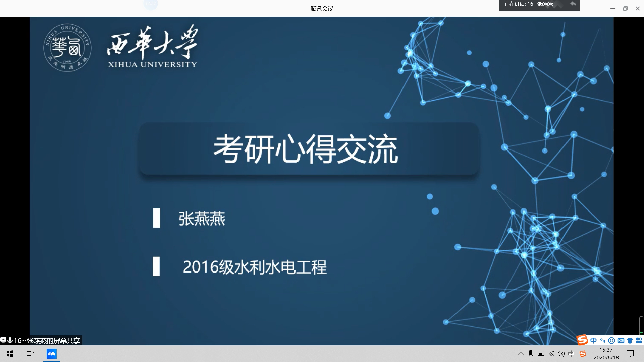Open Sogou soft keyboard icon
Viewport: 644px width, 362px height.
click(621, 341)
